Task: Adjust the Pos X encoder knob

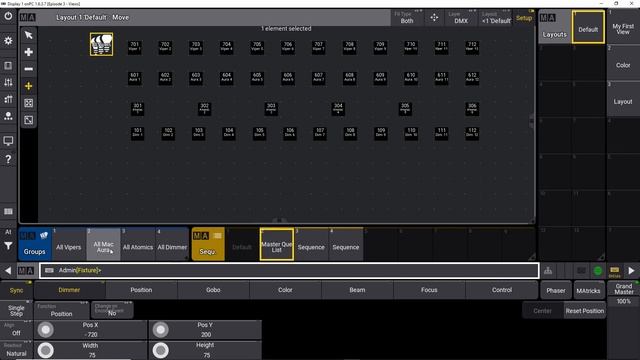Action: (x=46, y=330)
